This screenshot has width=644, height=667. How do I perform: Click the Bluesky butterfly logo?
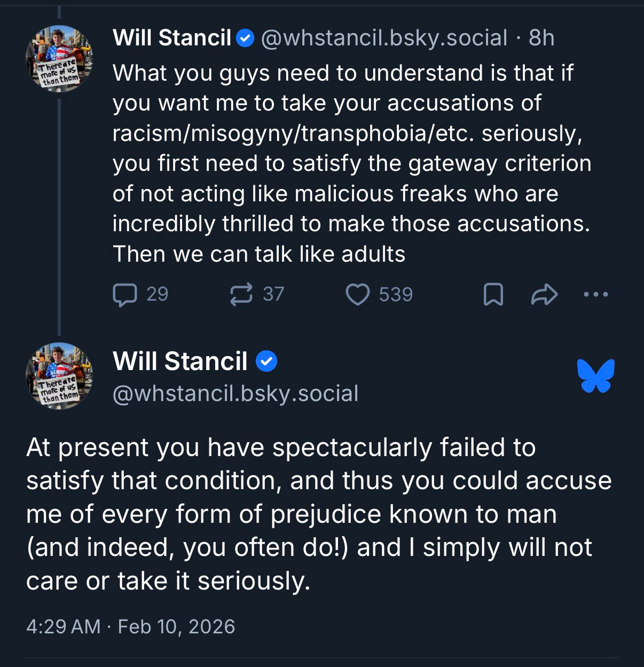click(596, 376)
